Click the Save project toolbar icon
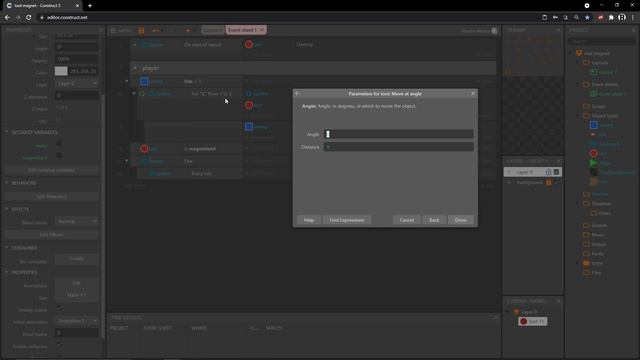This screenshot has width=640, height=360. pyautogui.click(x=141, y=31)
